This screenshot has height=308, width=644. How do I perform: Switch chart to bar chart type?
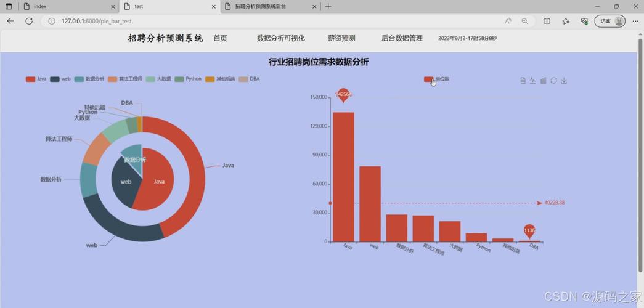tap(543, 81)
